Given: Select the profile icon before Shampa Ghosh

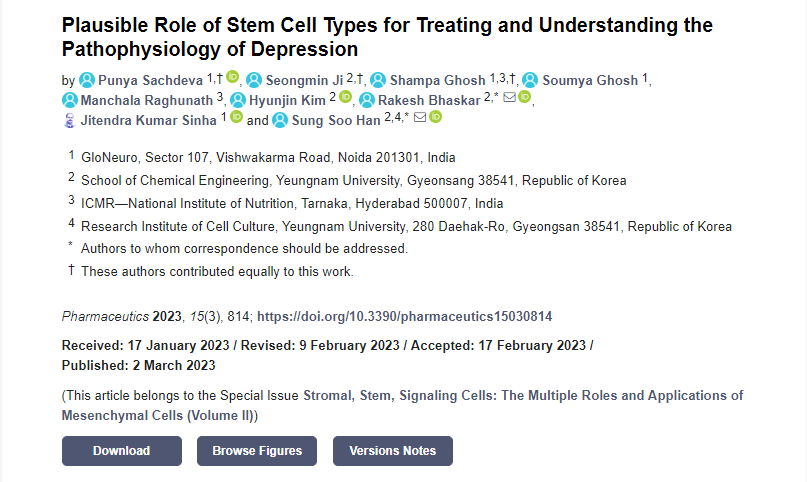Looking at the screenshot, I should point(378,80).
